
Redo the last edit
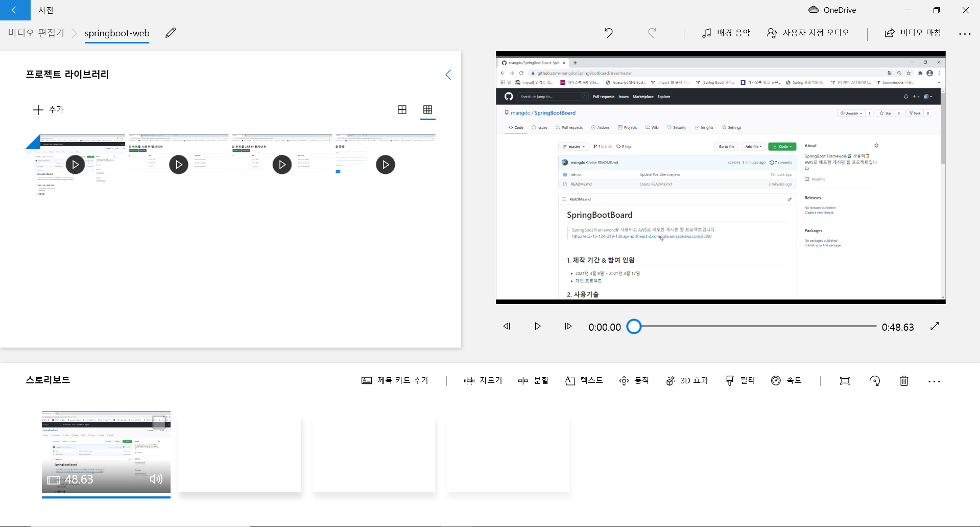click(x=652, y=33)
